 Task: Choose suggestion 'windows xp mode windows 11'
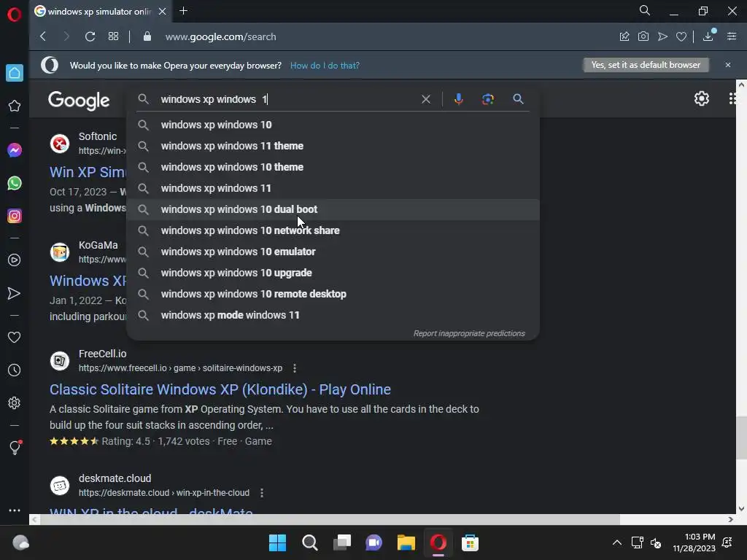pos(333,315)
